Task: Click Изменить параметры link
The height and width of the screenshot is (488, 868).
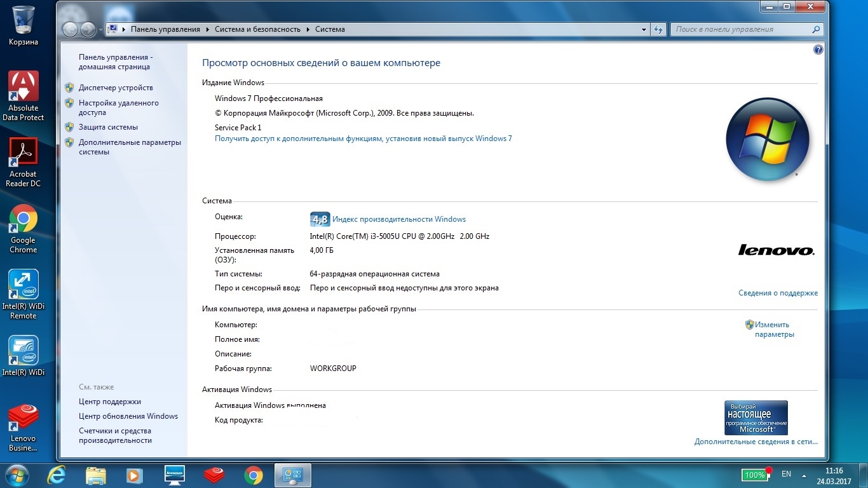Action: [x=774, y=329]
